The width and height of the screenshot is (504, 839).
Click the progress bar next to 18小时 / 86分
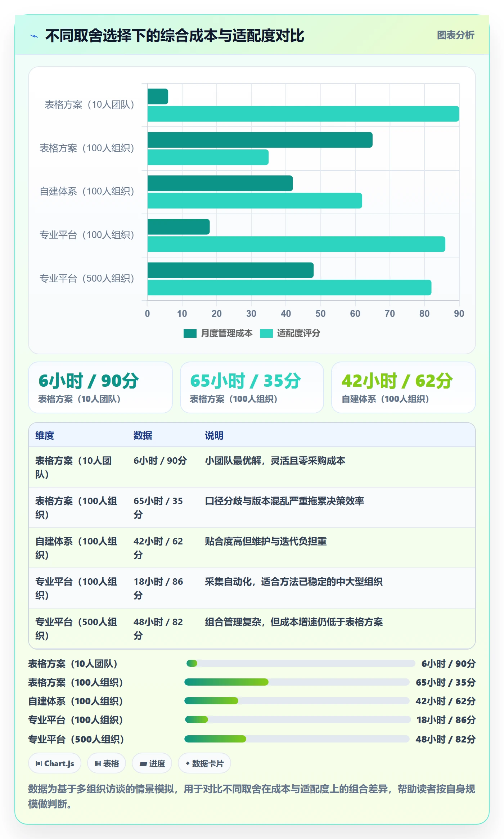tap(298, 719)
